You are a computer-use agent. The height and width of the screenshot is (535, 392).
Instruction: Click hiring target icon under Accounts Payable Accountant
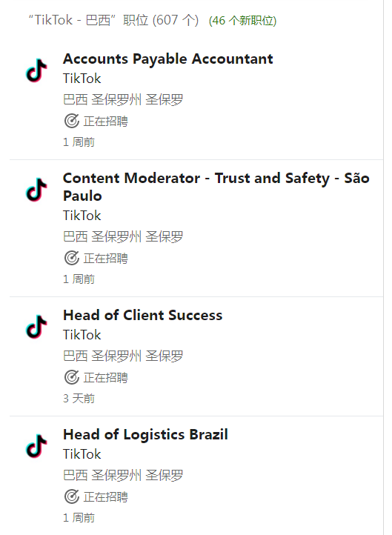[72, 121]
